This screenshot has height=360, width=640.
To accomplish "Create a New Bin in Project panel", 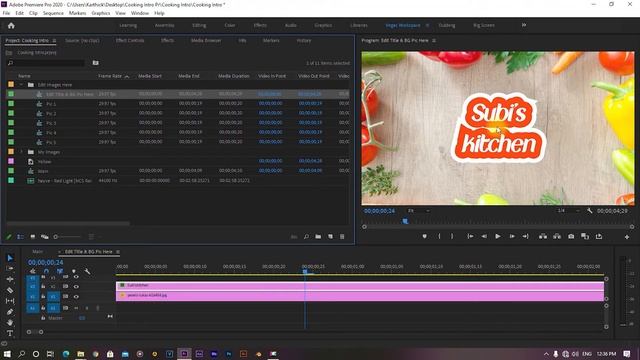I will click(318, 237).
